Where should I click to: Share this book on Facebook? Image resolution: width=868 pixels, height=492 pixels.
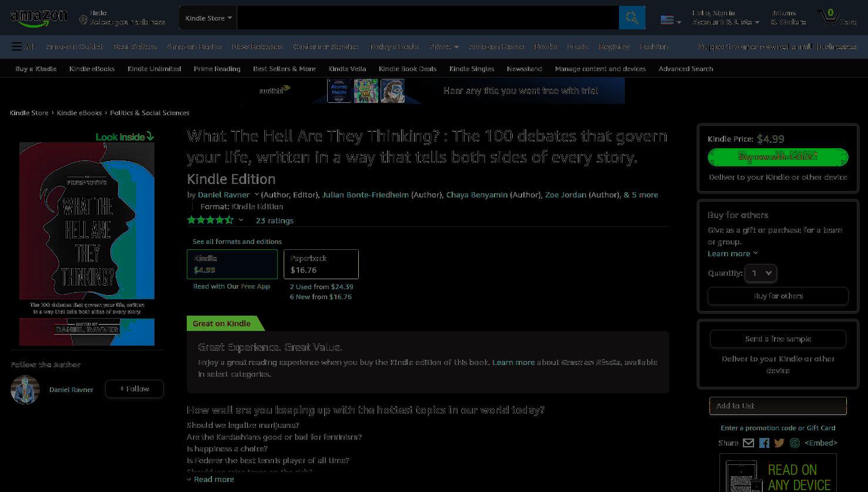(764, 443)
